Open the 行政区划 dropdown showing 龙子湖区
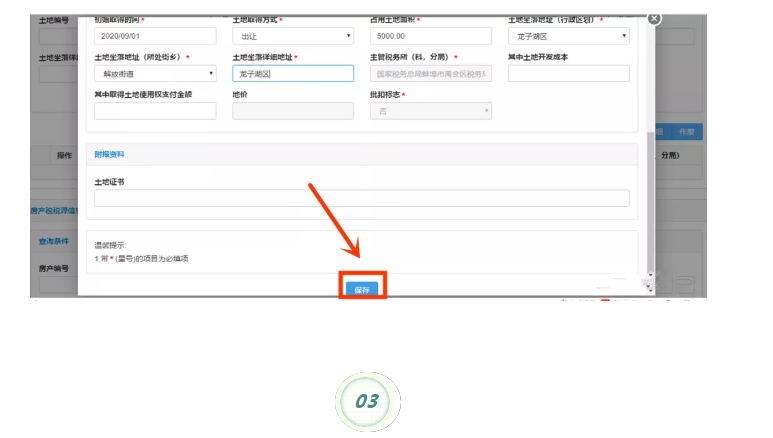773x438 pixels. (x=568, y=36)
